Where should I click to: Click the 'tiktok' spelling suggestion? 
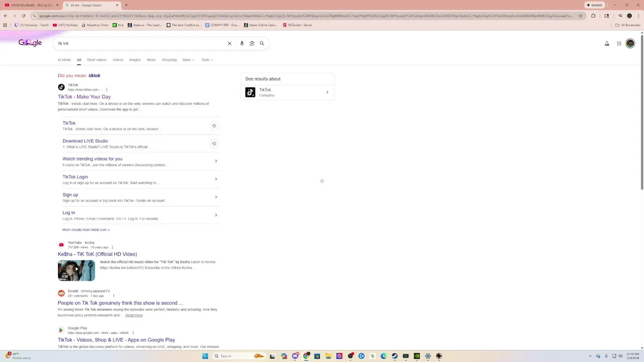[x=94, y=75]
